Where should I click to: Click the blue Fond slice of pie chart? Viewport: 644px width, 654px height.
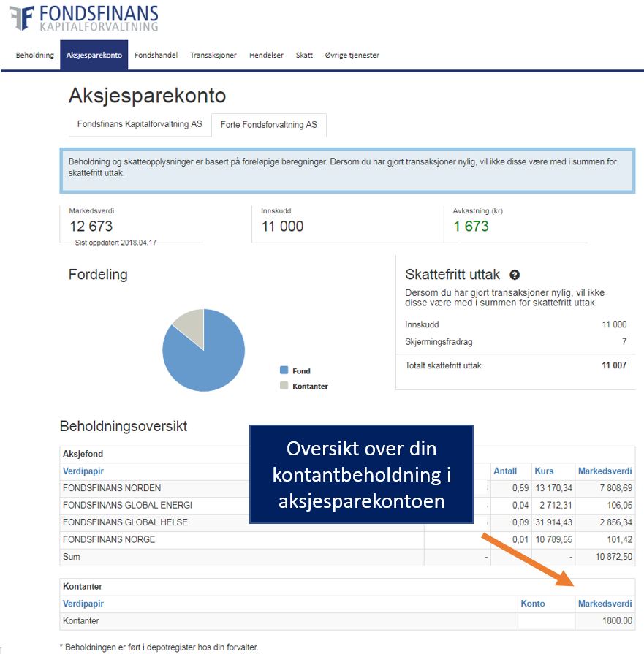tap(208, 363)
